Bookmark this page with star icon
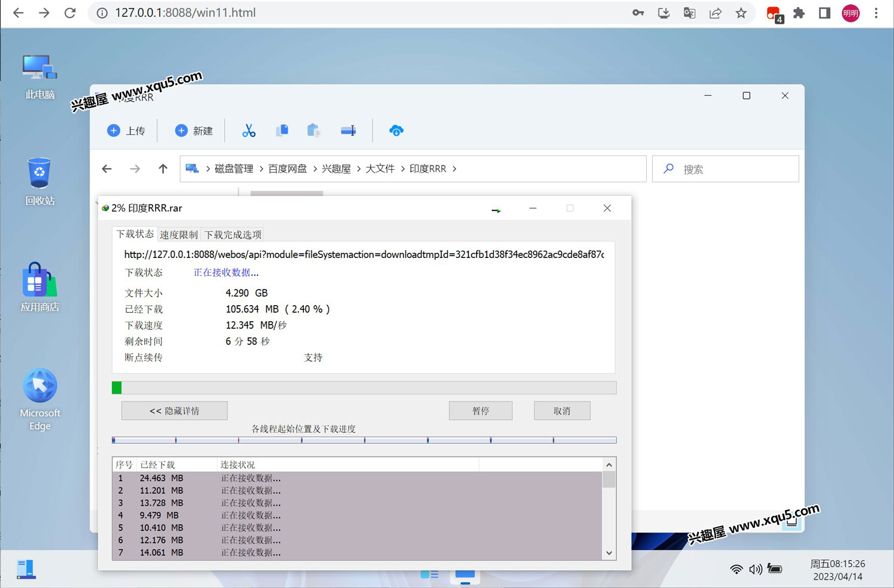The width and height of the screenshot is (894, 588). click(741, 13)
